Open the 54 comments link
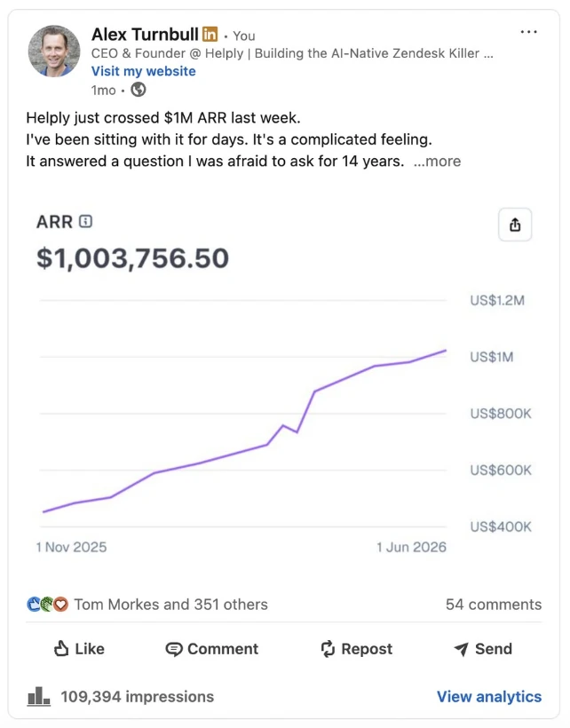Viewport: 570px width, 728px height. pos(494,604)
